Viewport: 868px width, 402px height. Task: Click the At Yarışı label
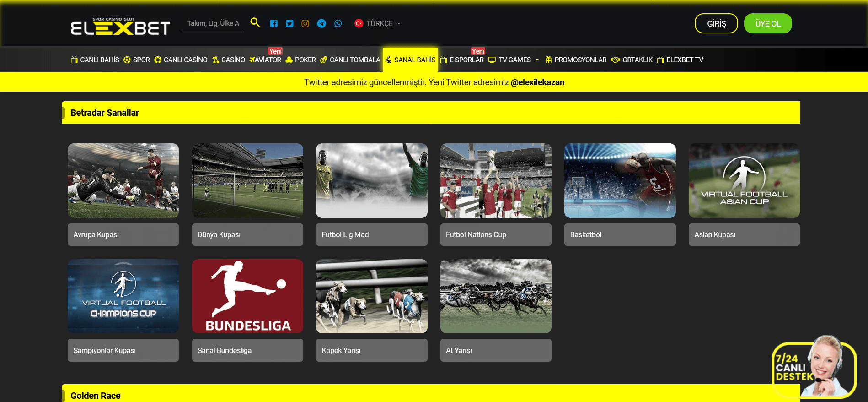tap(496, 350)
